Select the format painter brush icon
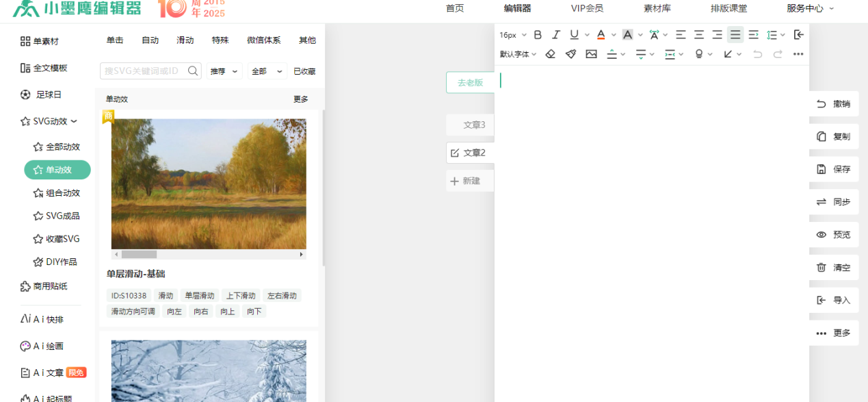Screen dimensions: 868x402 tap(570, 54)
